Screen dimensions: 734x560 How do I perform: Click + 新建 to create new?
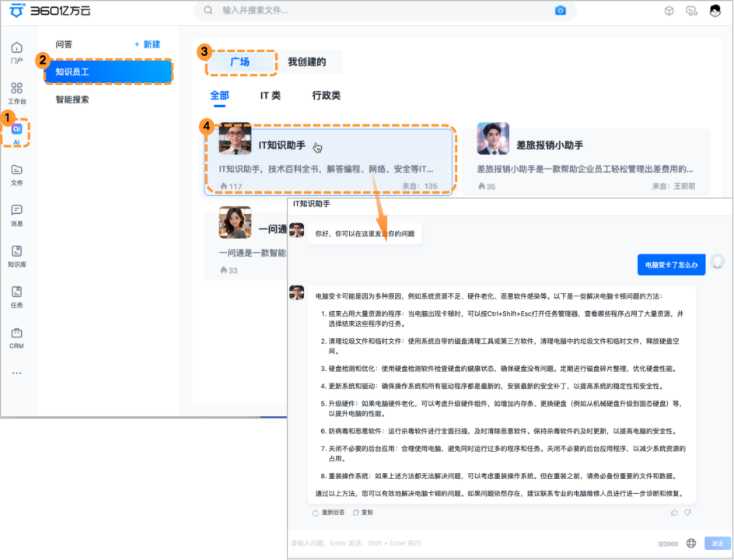[147, 44]
